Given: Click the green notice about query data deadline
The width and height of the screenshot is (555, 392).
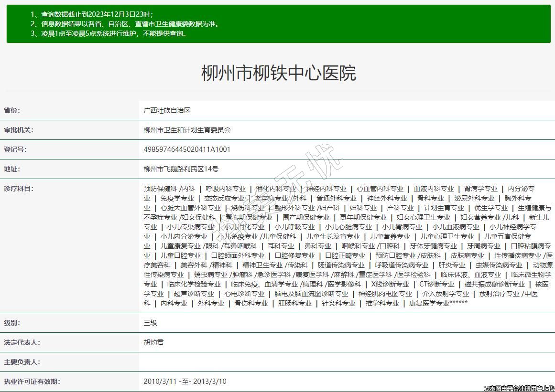Looking at the screenshot, I should 98,14.
